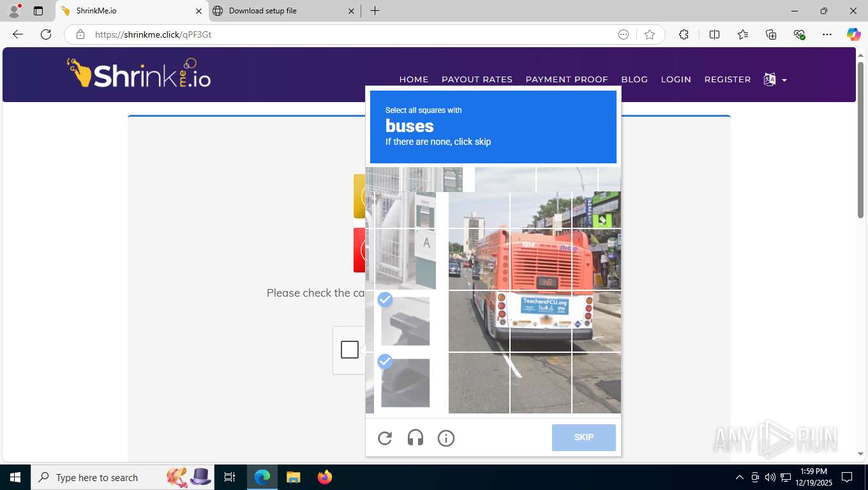
Task: Open File Explorer from taskbar
Action: pos(293,477)
